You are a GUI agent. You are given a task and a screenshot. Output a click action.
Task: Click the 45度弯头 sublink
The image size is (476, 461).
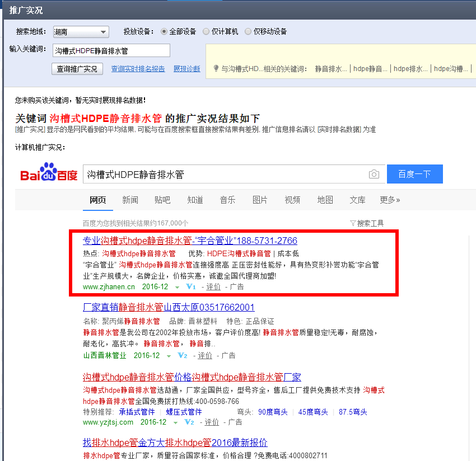pos(313,412)
